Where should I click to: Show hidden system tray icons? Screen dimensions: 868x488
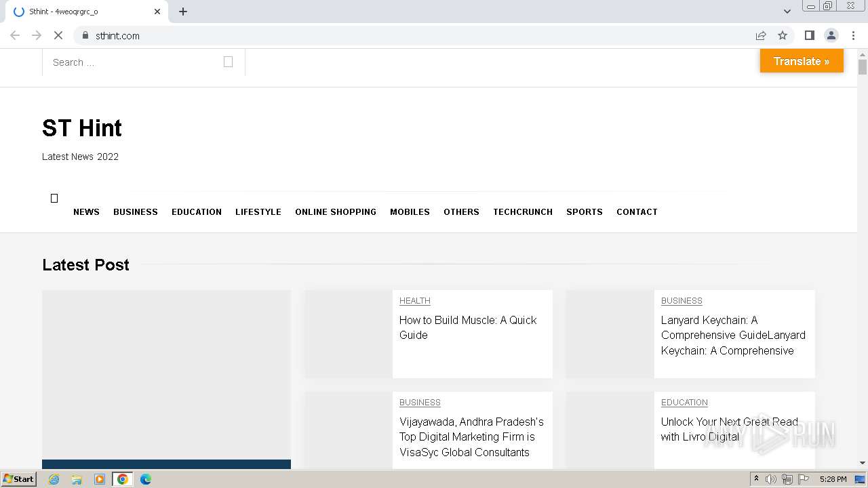tap(756, 479)
